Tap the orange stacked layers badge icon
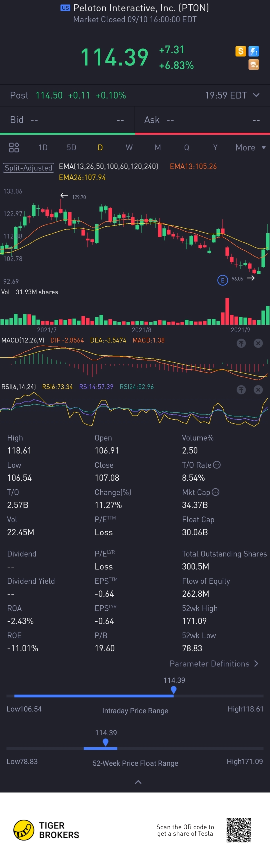 [x=253, y=64]
